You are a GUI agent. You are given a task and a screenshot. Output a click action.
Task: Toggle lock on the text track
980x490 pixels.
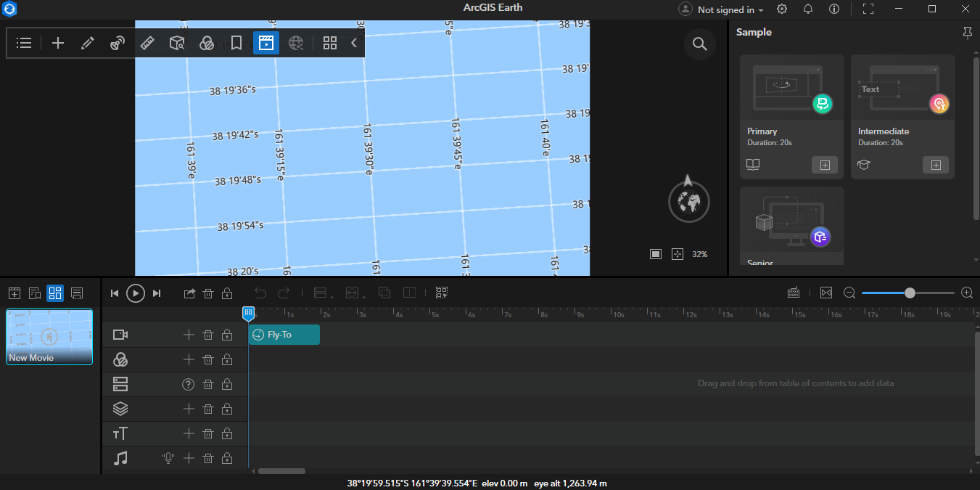[227, 433]
